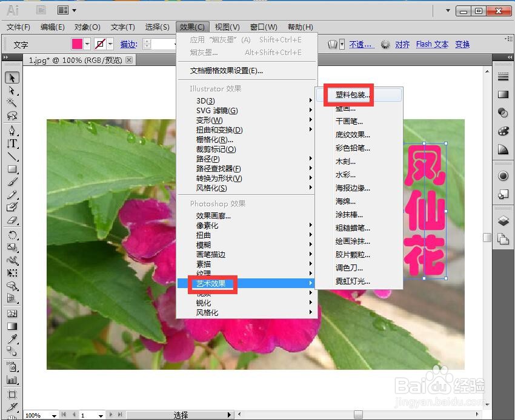
Task: Close the 1.jpg document tab
Action: coord(130,60)
